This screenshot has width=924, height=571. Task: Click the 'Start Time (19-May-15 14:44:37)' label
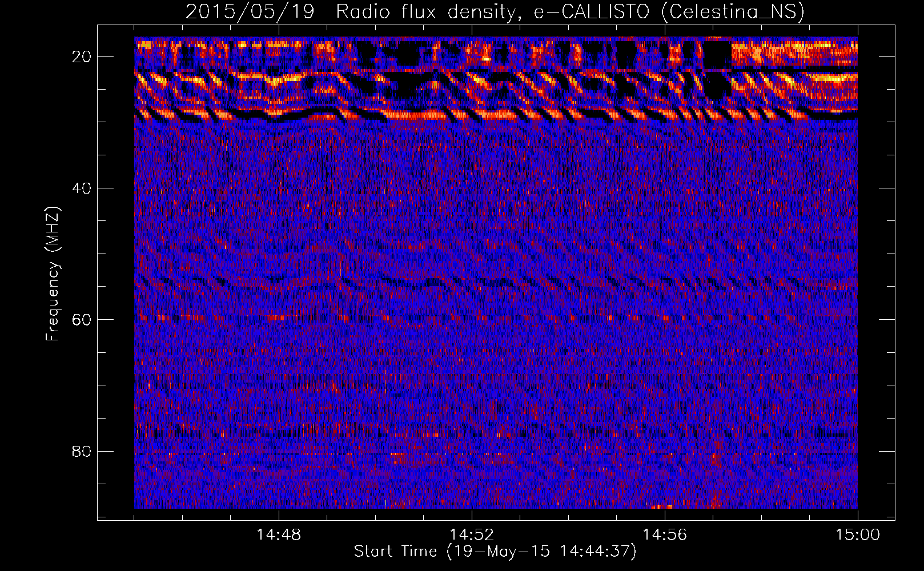coord(495,552)
